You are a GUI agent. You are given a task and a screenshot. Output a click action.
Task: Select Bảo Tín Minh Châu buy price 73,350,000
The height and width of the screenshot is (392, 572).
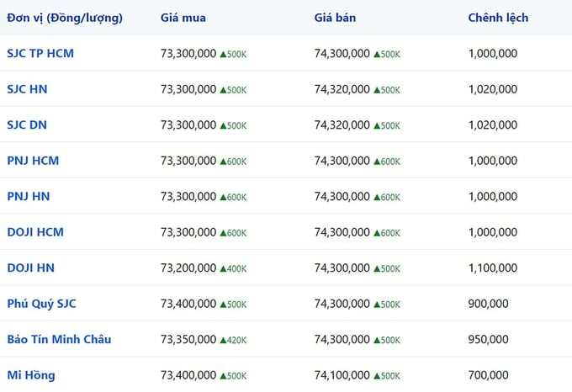188,340
